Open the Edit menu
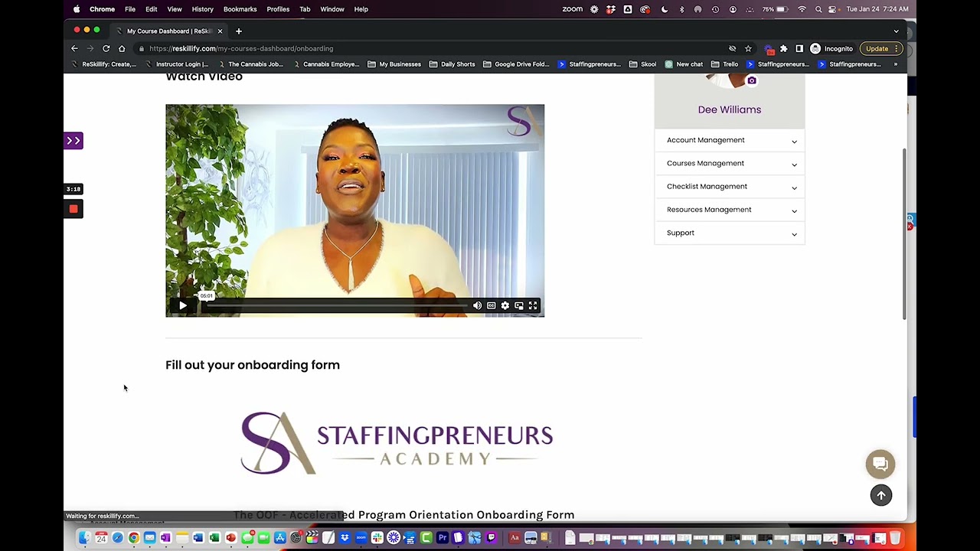 [x=152, y=9]
